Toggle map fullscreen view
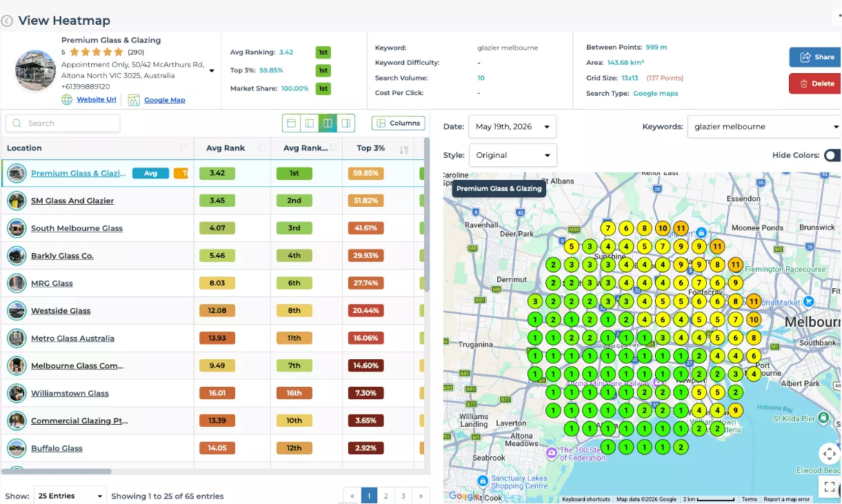This screenshot has width=842, height=504. pos(830,486)
